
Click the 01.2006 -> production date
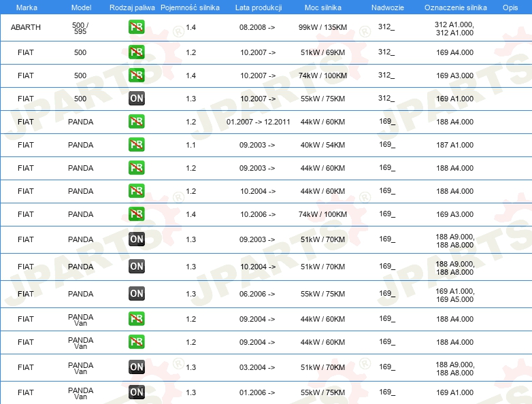(x=257, y=392)
